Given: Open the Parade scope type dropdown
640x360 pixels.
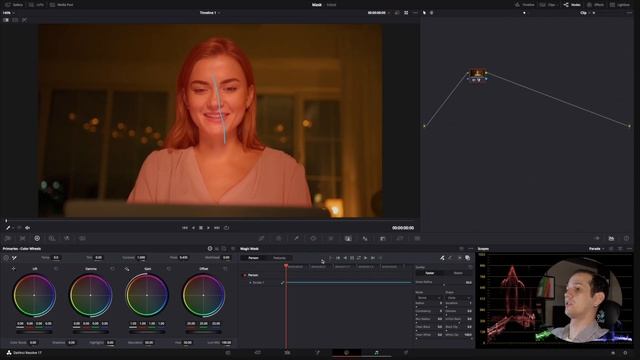Looking at the screenshot, I should [x=596, y=249].
